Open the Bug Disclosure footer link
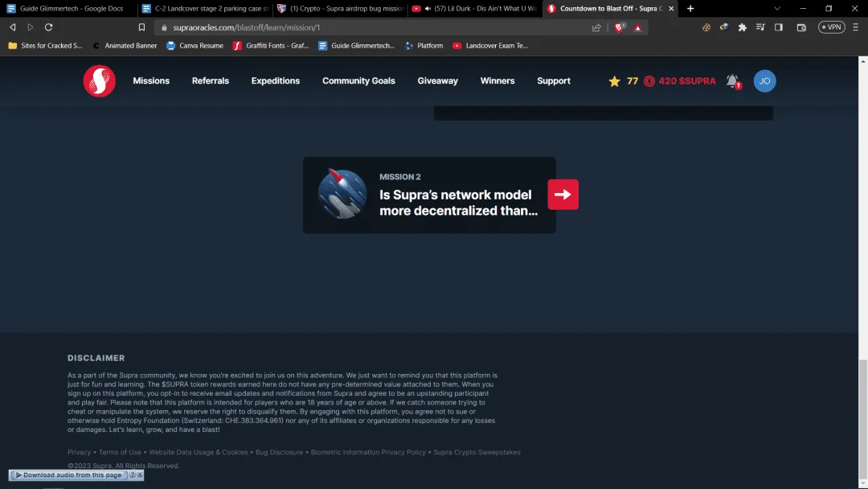The image size is (868, 489). click(279, 453)
